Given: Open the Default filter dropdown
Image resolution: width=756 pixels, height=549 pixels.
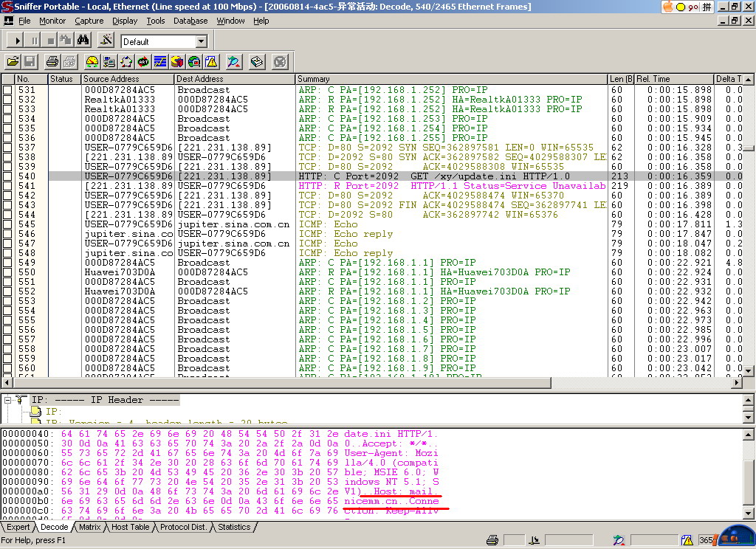Looking at the screenshot, I should [x=201, y=41].
